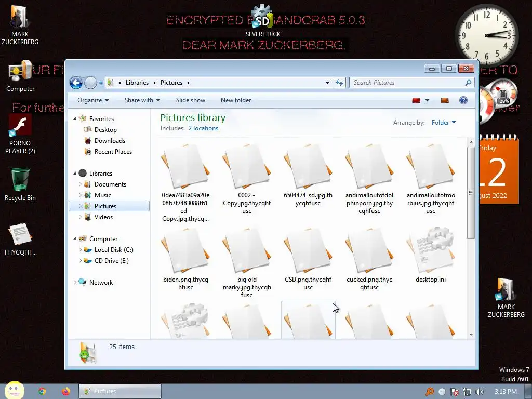This screenshot has width=532, height=399.
Task: Select file cucked.png.thycqhfusc
Action: (x=369, y=259)
